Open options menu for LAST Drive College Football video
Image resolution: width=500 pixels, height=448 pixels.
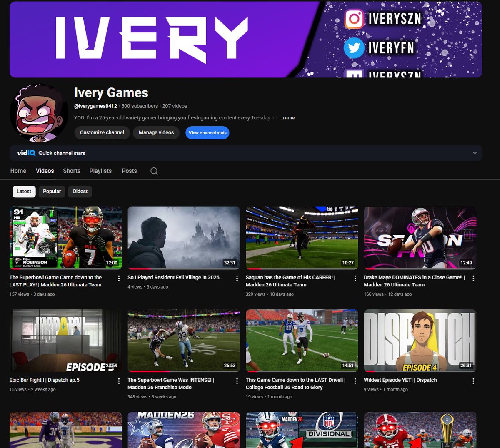click(355, 381)
